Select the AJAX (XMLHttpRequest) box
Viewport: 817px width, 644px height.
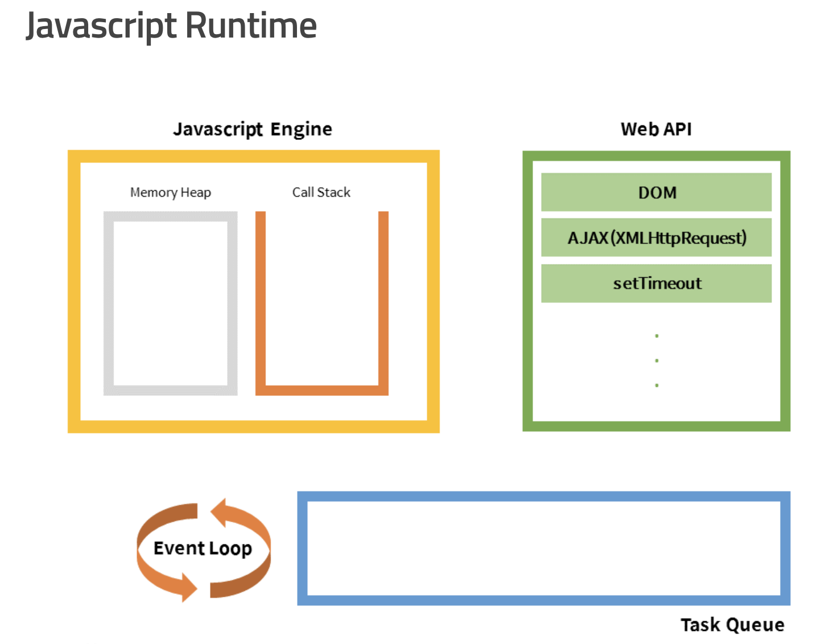click(657, 238)
